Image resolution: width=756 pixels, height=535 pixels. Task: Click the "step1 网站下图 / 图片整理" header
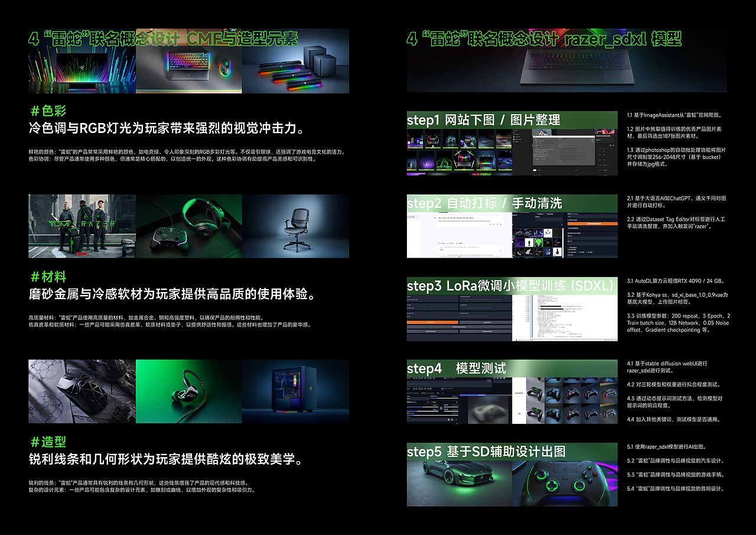484,120
